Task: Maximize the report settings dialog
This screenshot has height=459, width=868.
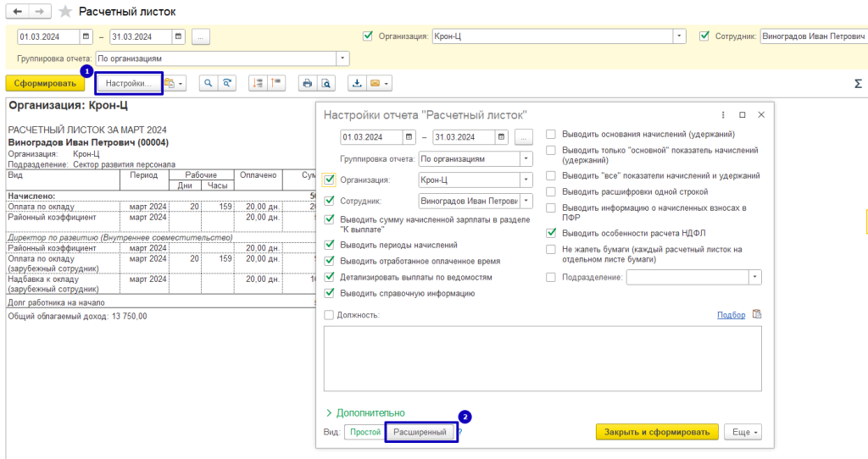Action: coord(743,115)
